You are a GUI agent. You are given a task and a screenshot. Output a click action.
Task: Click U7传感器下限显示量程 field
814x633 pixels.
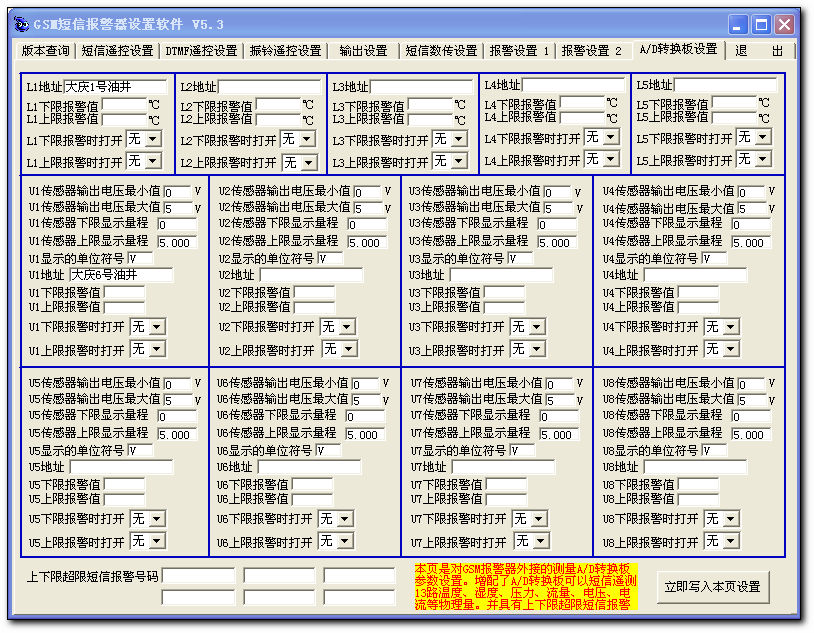[x=559, y=416]
